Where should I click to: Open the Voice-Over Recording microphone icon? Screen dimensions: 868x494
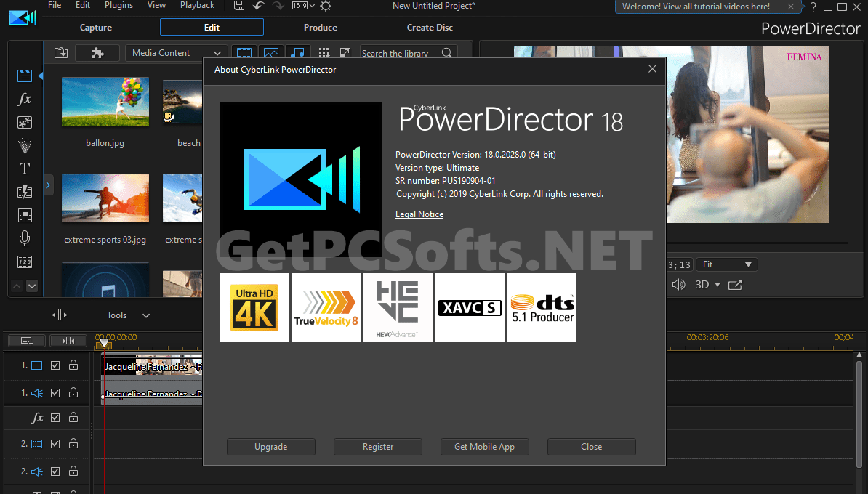(x=25, y=238)
